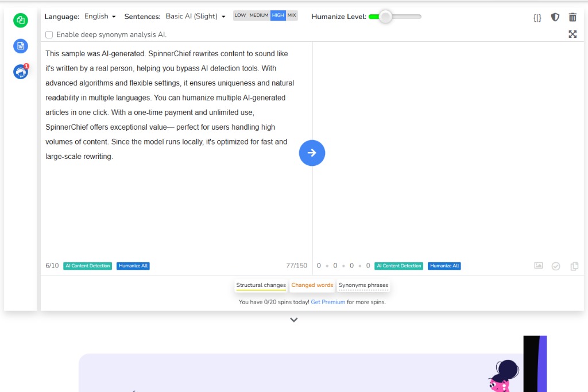Click the blue arrow button to rewrite
588x392 pixels.
click(x=312, y=153)
